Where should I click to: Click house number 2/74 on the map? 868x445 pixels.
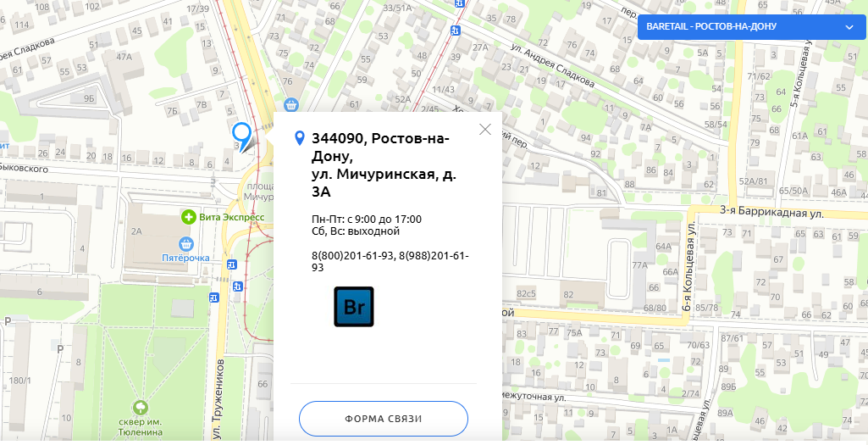tap(691, 393)
